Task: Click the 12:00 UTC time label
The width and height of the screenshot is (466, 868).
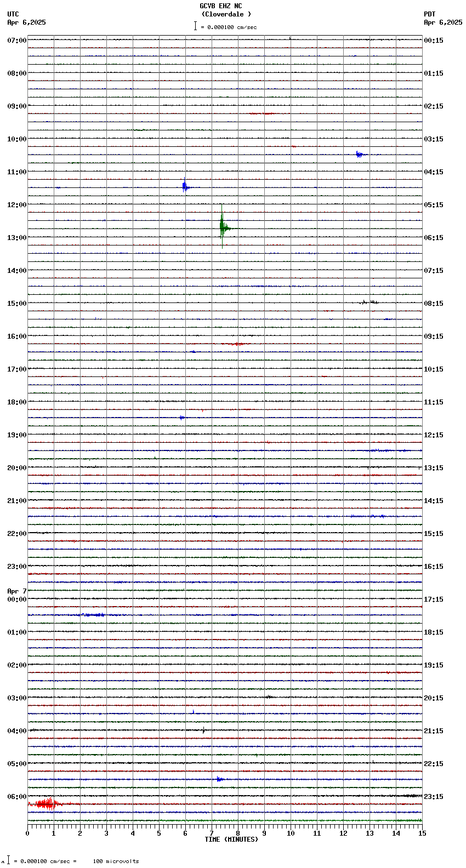Action: 17,205
